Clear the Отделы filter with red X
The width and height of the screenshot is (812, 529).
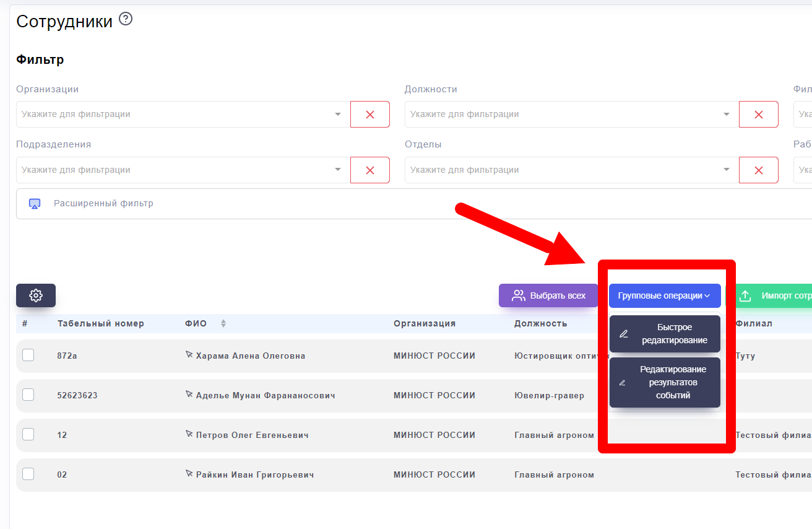758,170
